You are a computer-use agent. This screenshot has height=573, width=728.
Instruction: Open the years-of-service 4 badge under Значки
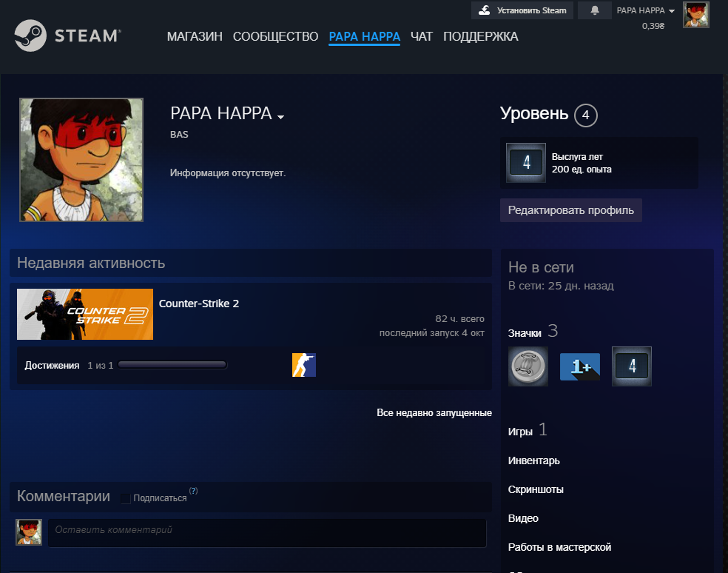click(632, 366)
